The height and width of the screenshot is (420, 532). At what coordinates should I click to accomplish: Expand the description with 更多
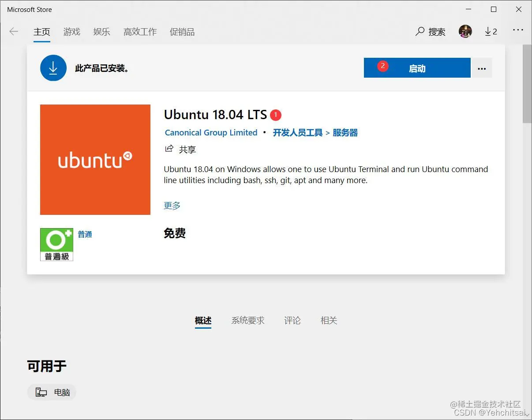coord(172,205)
